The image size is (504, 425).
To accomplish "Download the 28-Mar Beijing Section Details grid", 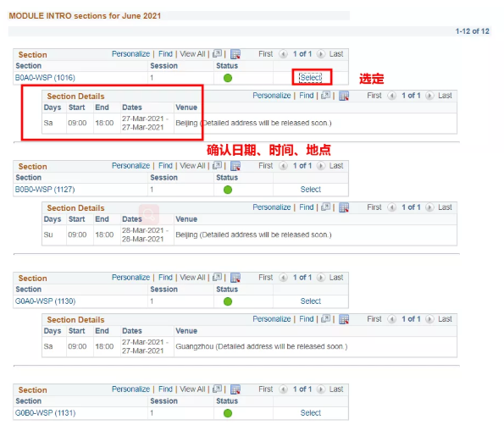I will coord(344,207).
